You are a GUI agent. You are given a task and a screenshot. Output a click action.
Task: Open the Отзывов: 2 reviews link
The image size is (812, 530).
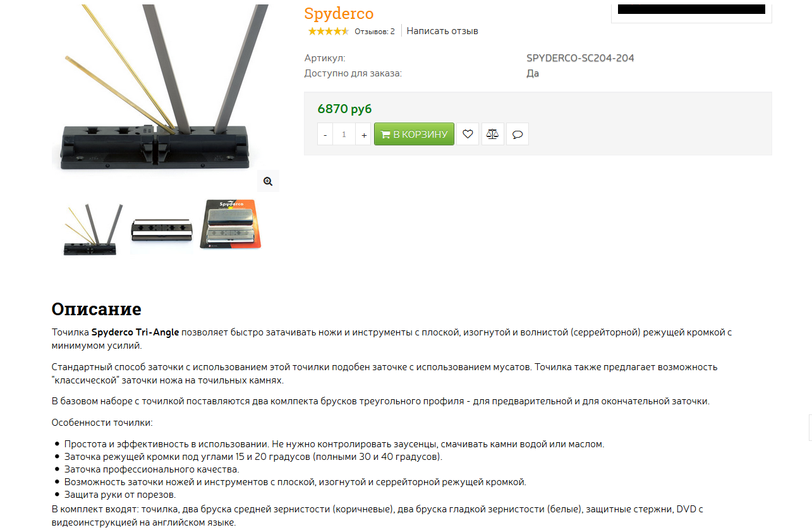tap(375, 32)
